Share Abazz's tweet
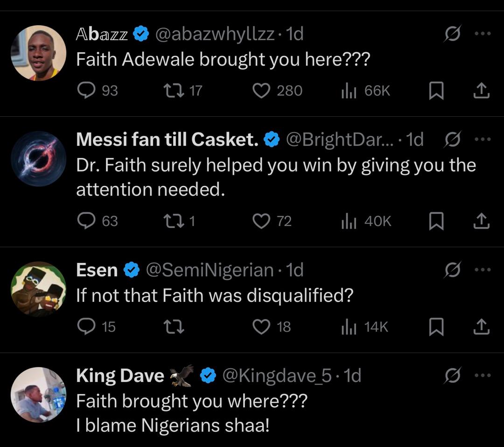504x447 pixels. [x=481, y=91]
